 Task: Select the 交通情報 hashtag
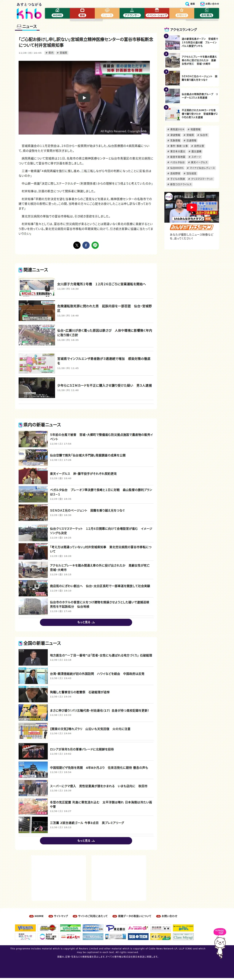[x=190, y=140]
